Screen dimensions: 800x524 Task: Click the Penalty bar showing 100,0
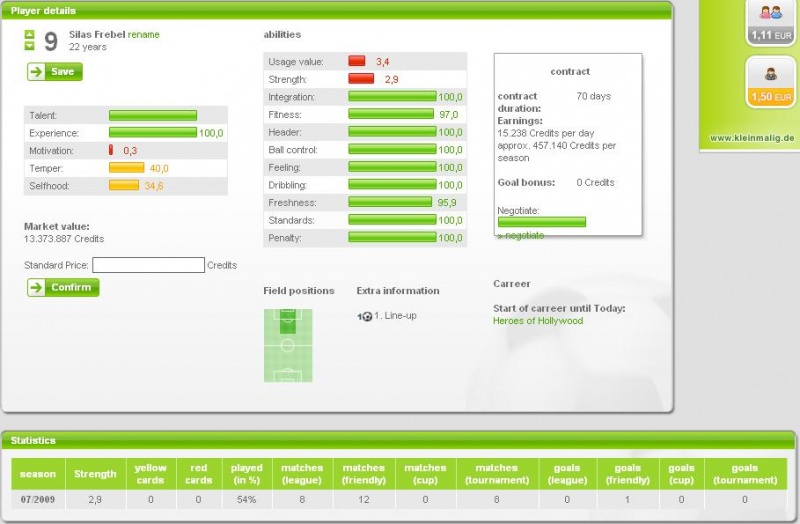392,237
